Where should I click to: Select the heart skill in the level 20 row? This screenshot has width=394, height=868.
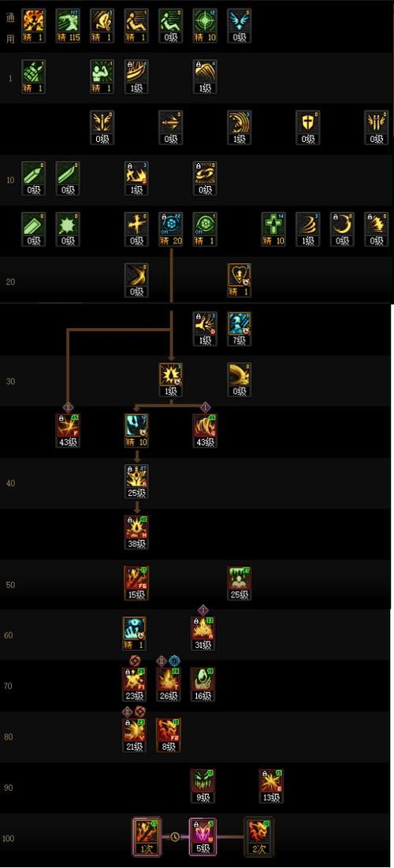(239, 280)
